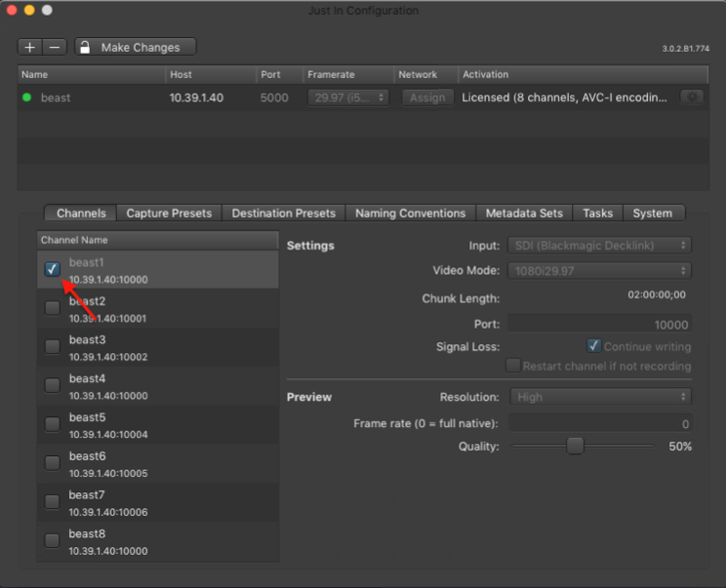Click address 10.39.1.40:10006

pyautogui.click(x=108, y=513)
